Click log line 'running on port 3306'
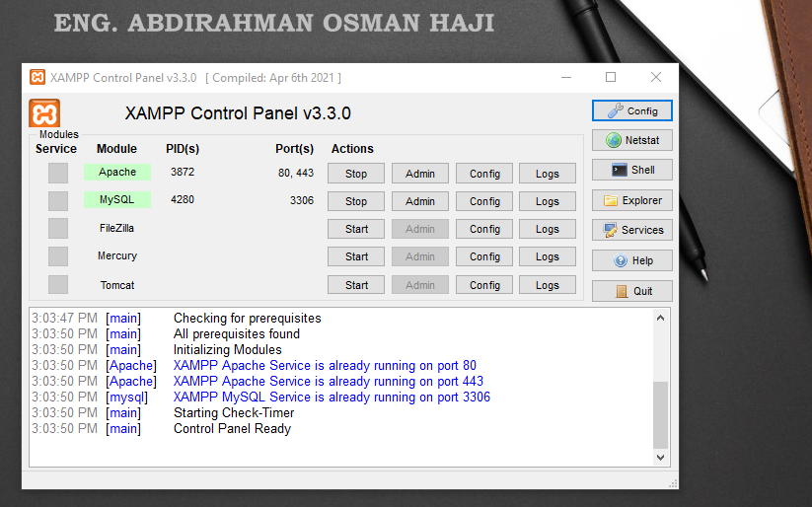This screenshot has height=507, width=812. point(332,398)
